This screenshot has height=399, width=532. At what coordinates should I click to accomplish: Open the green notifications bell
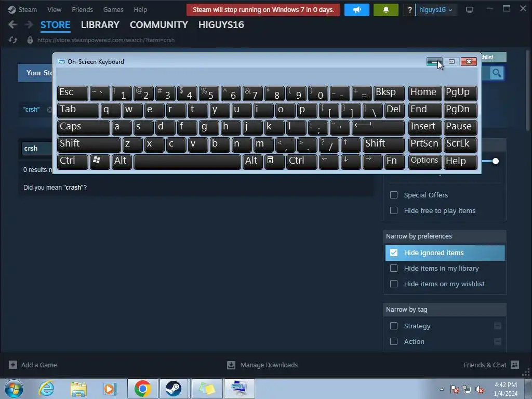click(386, 10)
